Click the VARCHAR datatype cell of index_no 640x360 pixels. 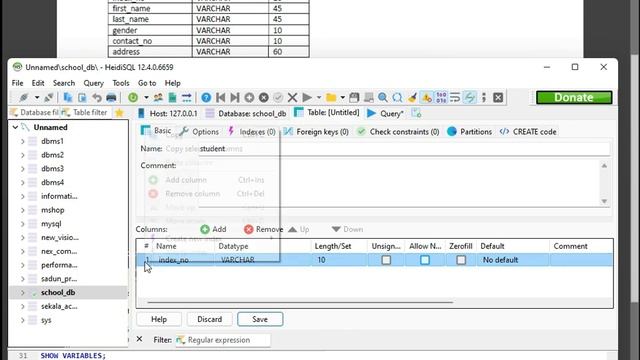[263, 260]
